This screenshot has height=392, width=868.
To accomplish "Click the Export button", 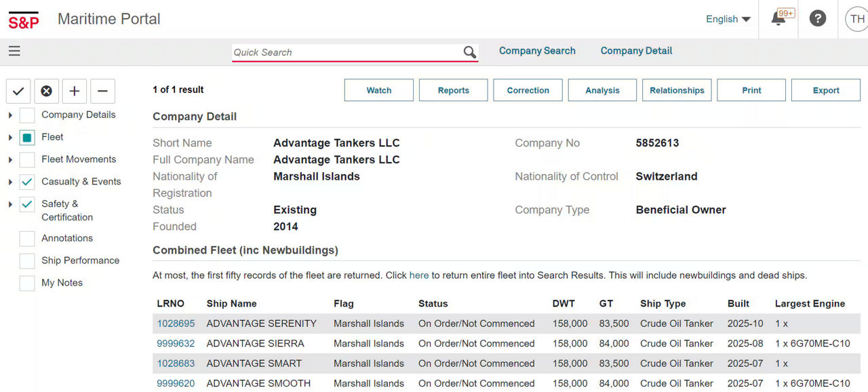I will (x=826, y=90).
